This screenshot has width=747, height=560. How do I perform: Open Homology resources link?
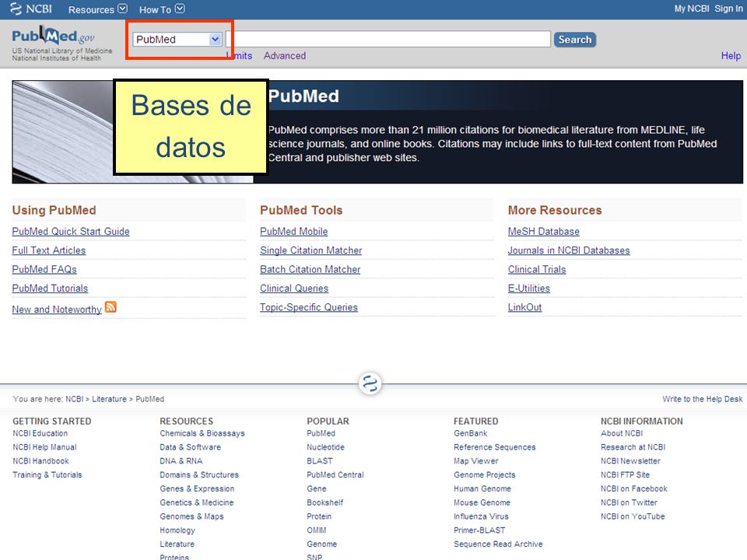tap(177, 530)
